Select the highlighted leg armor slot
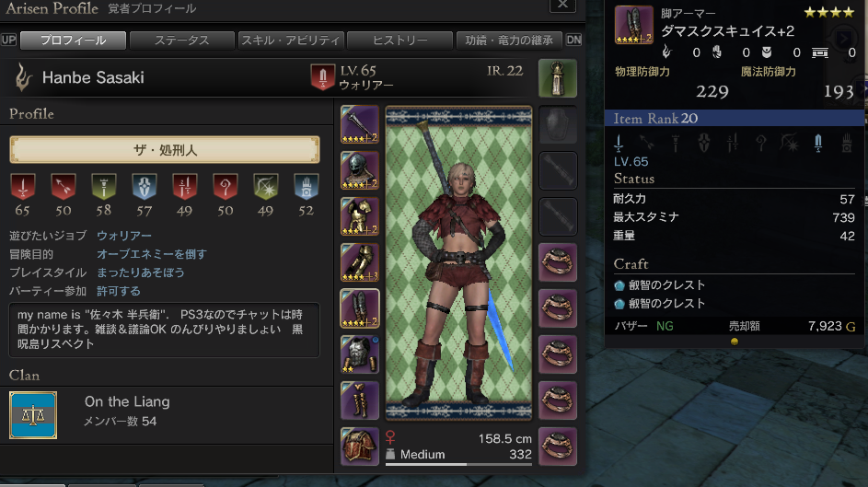 point(360,307)
